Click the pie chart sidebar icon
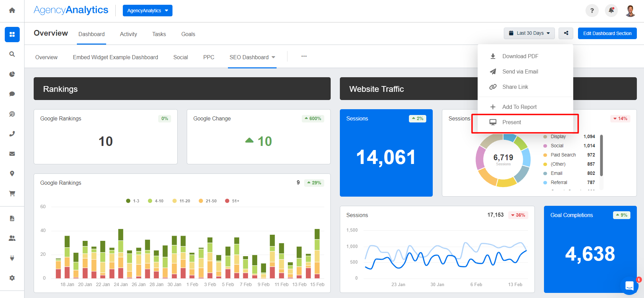This screenshot has height=298, width=644. pyautogui.click(x=12, y=74)
